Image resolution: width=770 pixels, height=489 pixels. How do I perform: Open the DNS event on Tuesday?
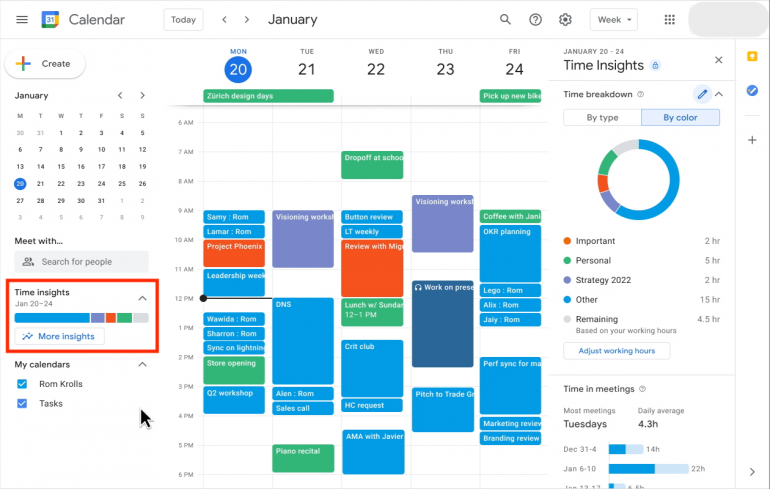pos(303,341)
